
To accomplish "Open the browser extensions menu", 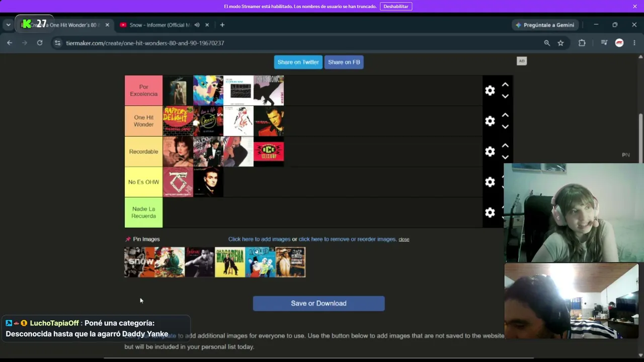I will click(582, 43).
